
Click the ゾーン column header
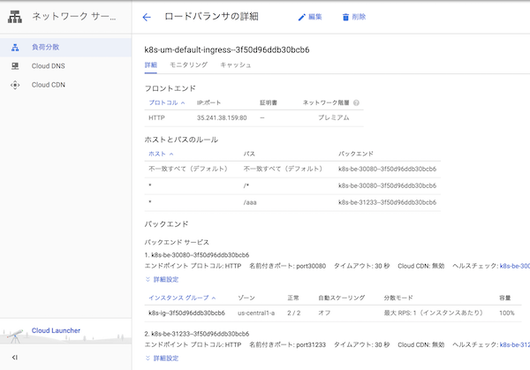coord(246,298)
